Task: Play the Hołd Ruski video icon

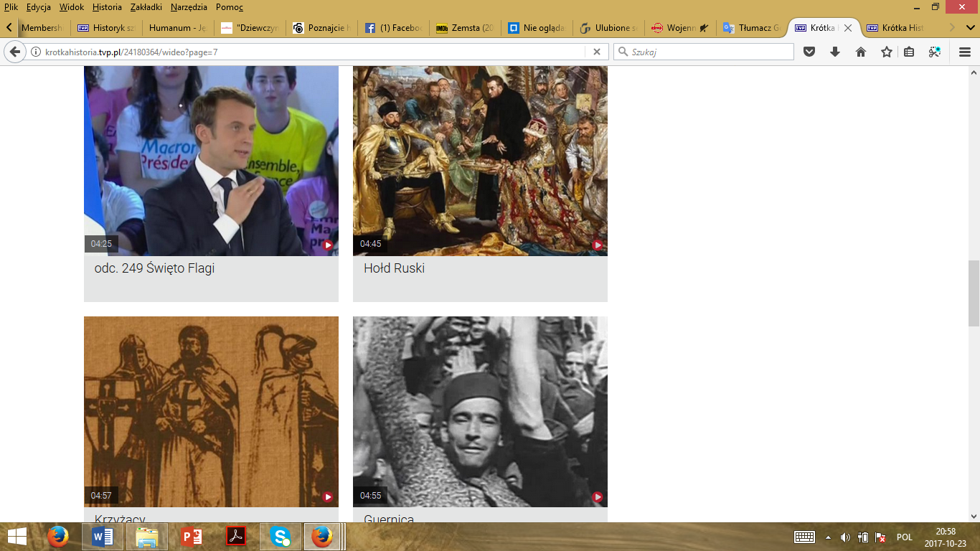Action: point(597,245)
